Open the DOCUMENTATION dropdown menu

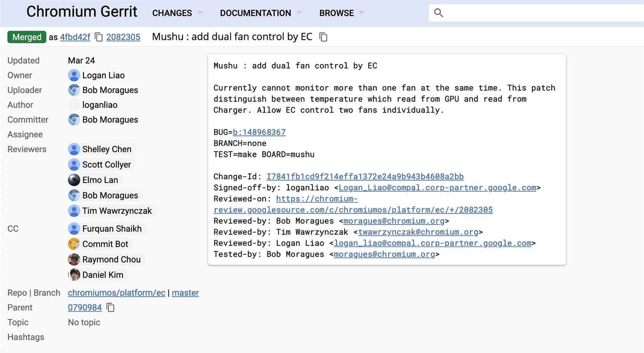(x=261, y=13)
